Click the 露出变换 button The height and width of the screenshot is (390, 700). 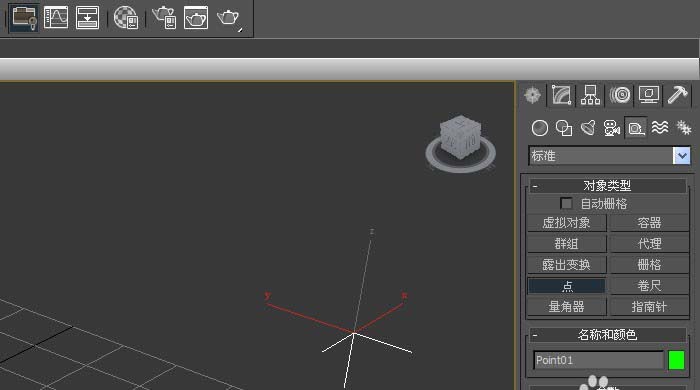point(567,265)
